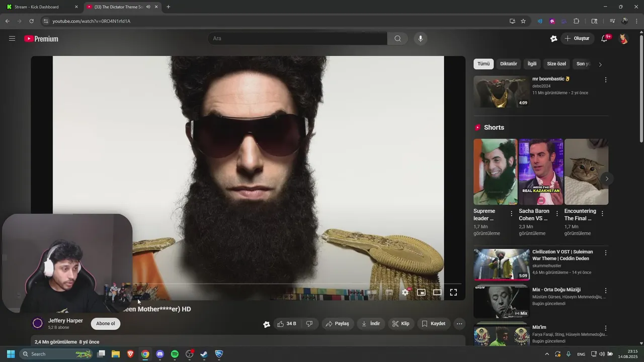Save video with Kaydet button
The image size is (644, 362).
tap(434, 324)
